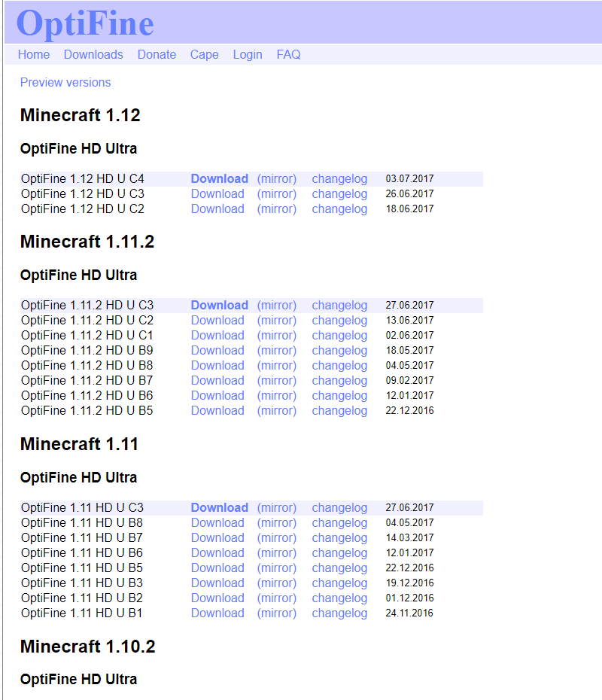The width and height of the screenshot is (602, 700).
Task: Download OptiFine 1.11 HD U B8
Action: 217,523
